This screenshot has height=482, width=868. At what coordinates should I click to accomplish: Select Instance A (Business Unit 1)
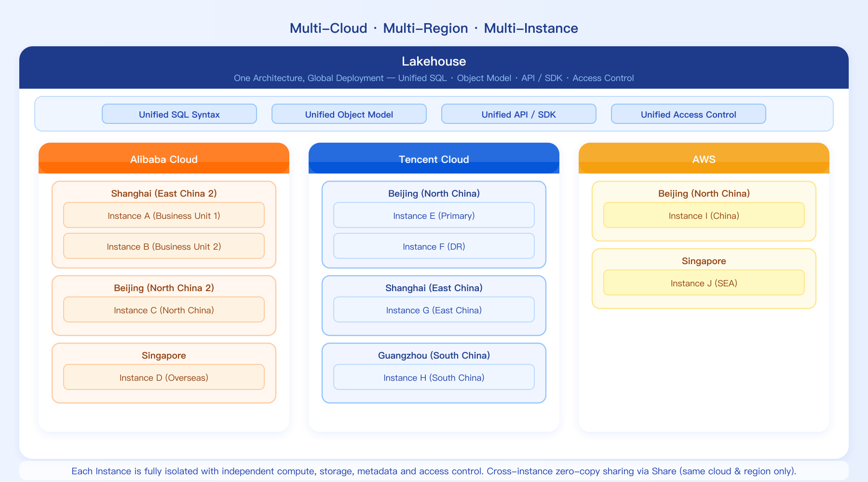tap(164, 215)
